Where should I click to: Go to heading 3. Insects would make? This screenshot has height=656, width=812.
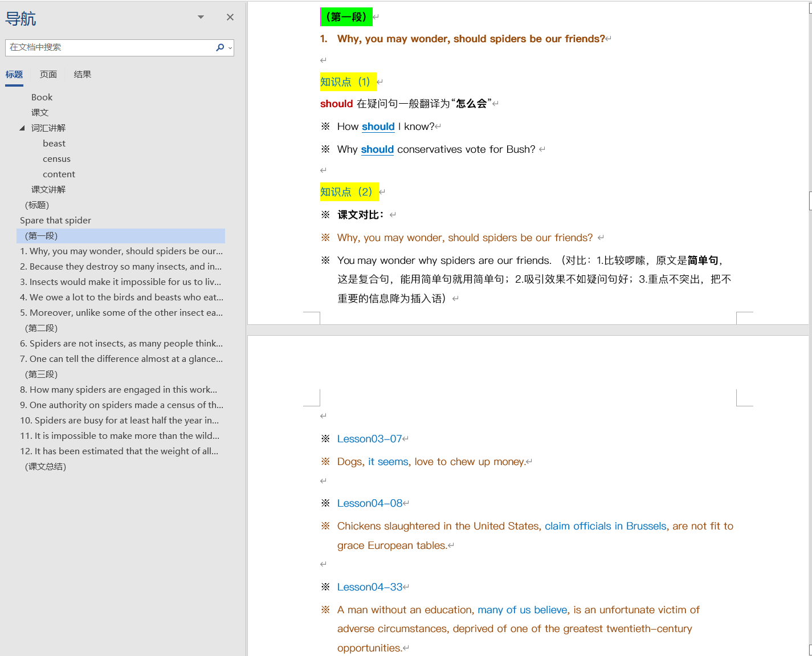click(120, 282)
